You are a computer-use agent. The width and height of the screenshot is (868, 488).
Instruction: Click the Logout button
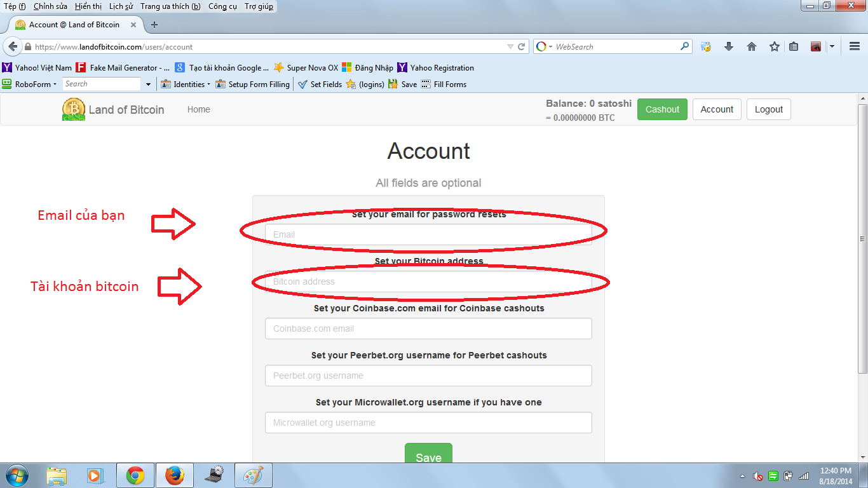click(x=768, y=109)
